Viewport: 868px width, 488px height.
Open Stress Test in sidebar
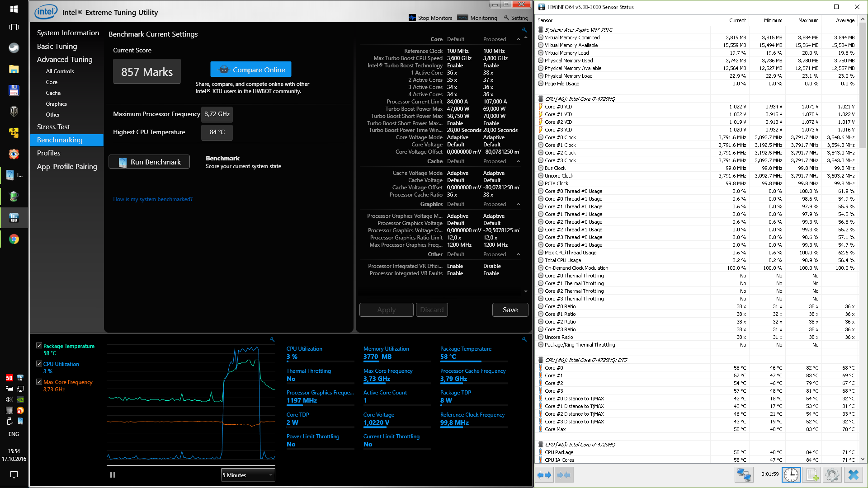tap(53, 127)
